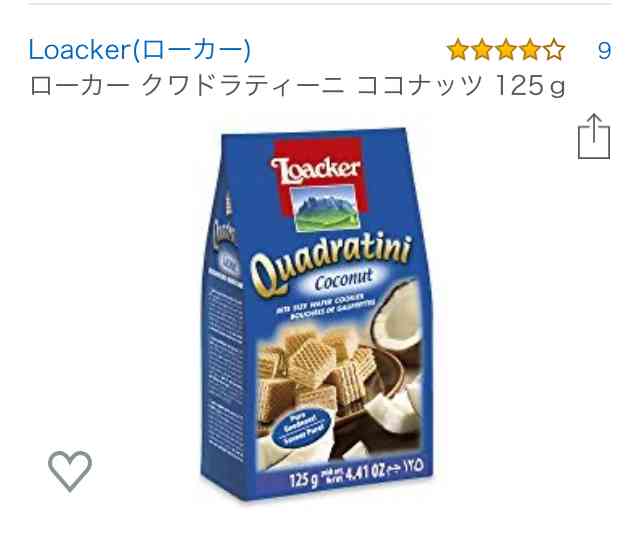
Task: Click the second gold rating star
Action: pos(482,50)
